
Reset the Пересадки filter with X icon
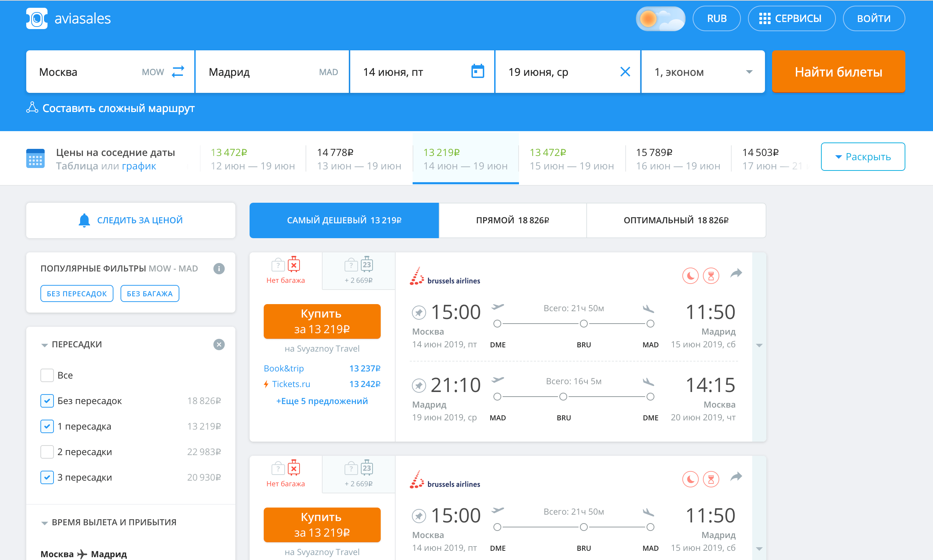click(219, 344)
